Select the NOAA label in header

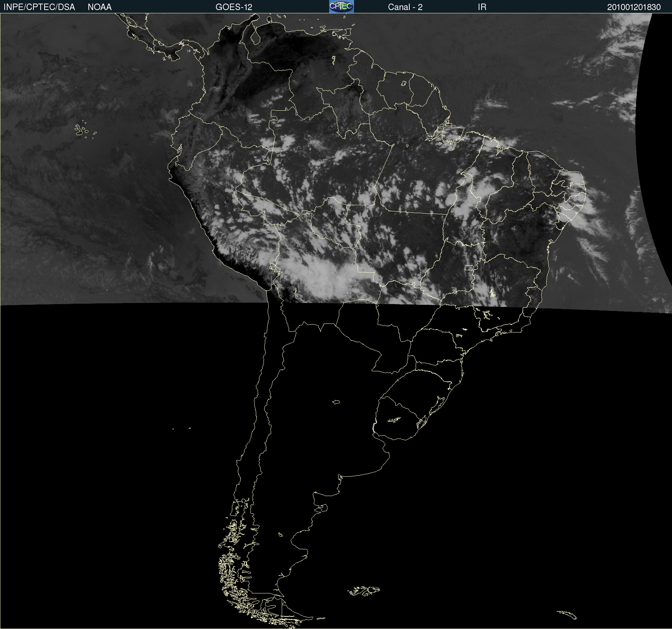coord(100,7)
